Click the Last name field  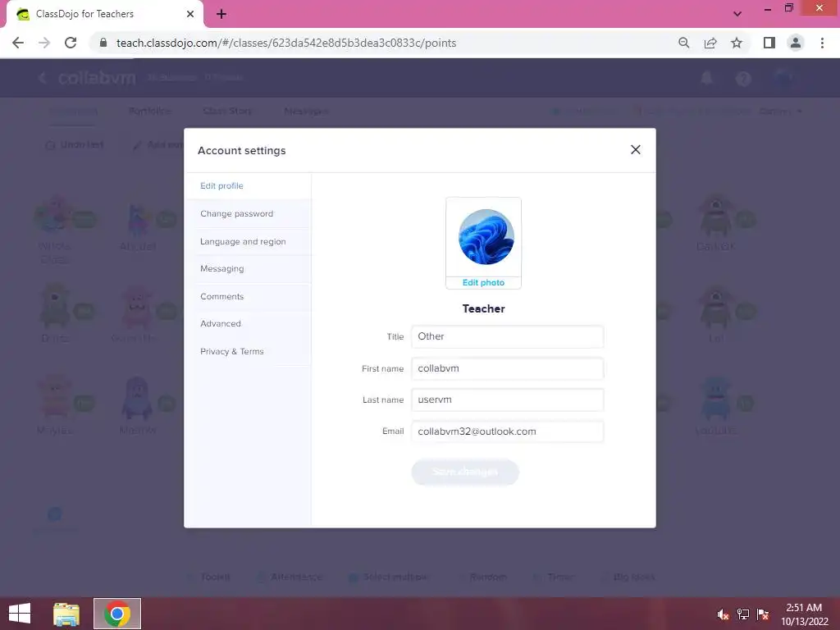(x=507, y=400)
